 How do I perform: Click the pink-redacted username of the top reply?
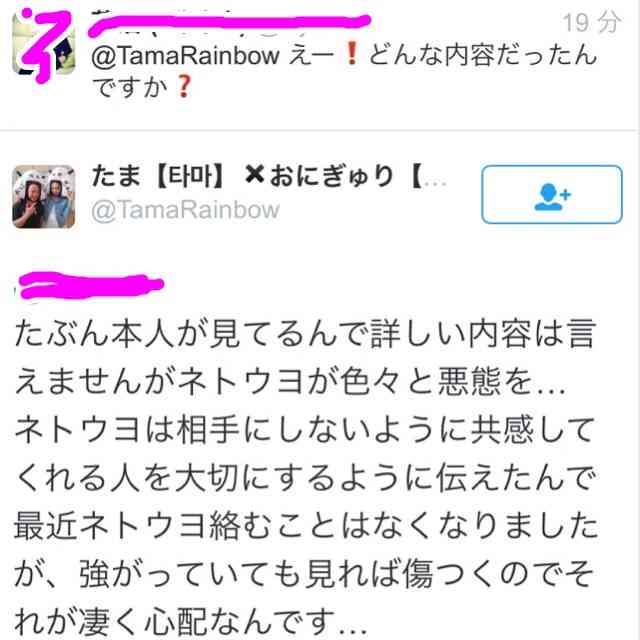(229, 24)
